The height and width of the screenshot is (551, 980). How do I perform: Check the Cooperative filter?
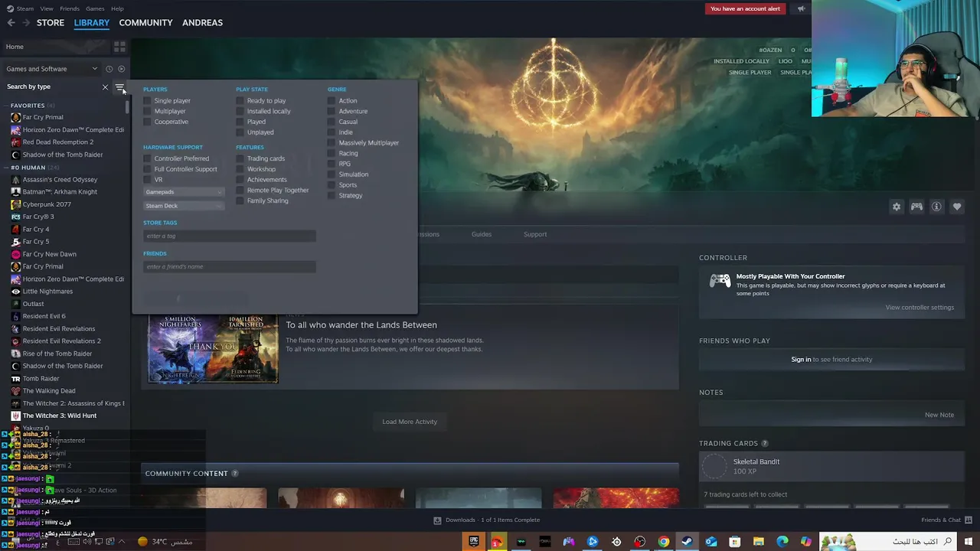tap(148, 122)
